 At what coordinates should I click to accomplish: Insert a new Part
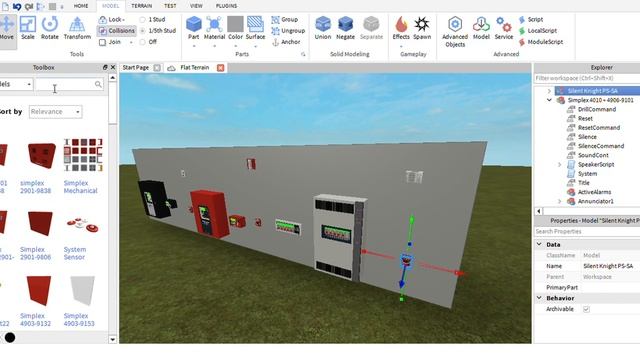(193, 29)
